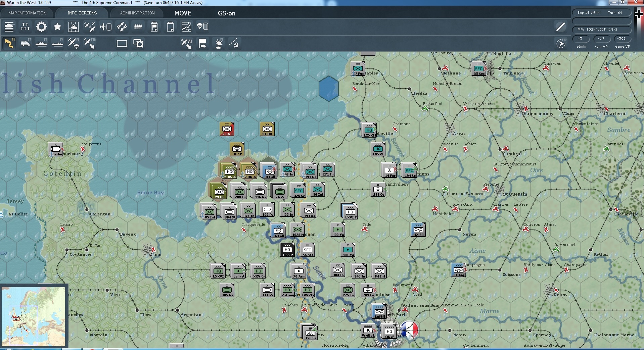This screenshot has width=644, height=350.
Task: Toggle the GS-on ground support label
Action: point(227,13)
